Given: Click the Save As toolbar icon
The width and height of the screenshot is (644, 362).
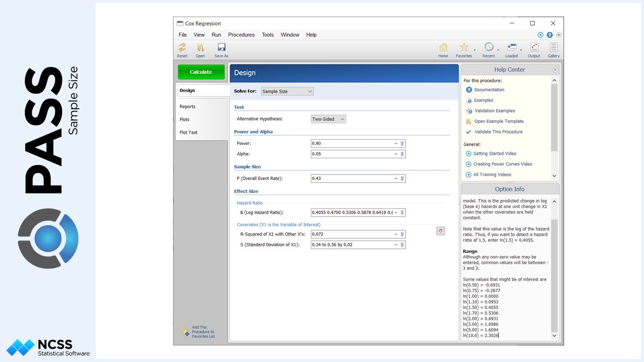Looking at the screenshot, I should point(221,47).
